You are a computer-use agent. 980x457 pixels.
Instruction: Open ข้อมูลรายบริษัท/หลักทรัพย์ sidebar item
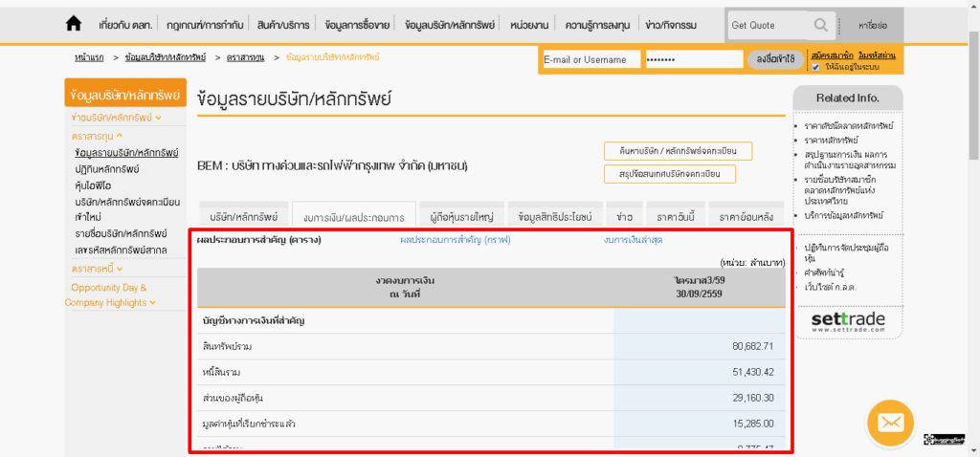[x=126, y=152]
